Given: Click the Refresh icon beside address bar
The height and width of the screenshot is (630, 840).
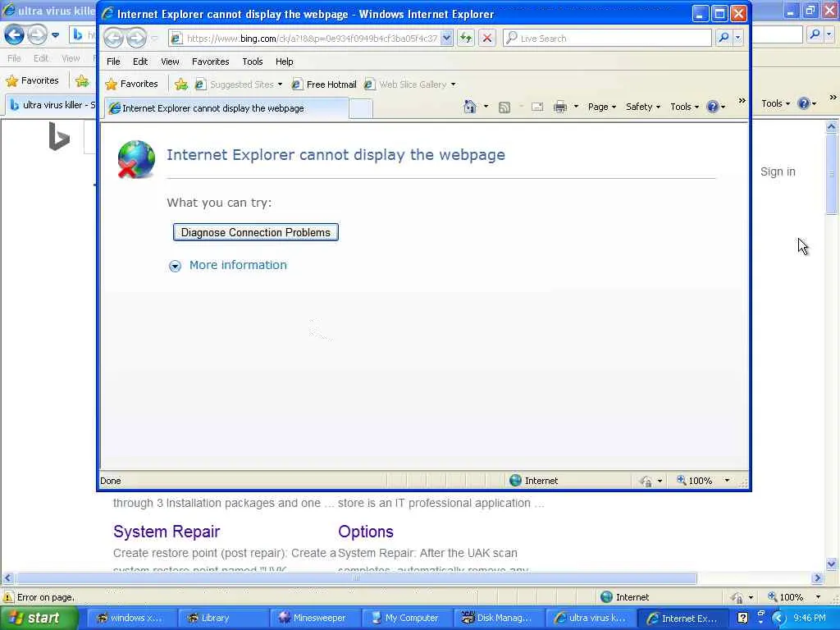Looking at the screenshot, I should pos(466,38).
